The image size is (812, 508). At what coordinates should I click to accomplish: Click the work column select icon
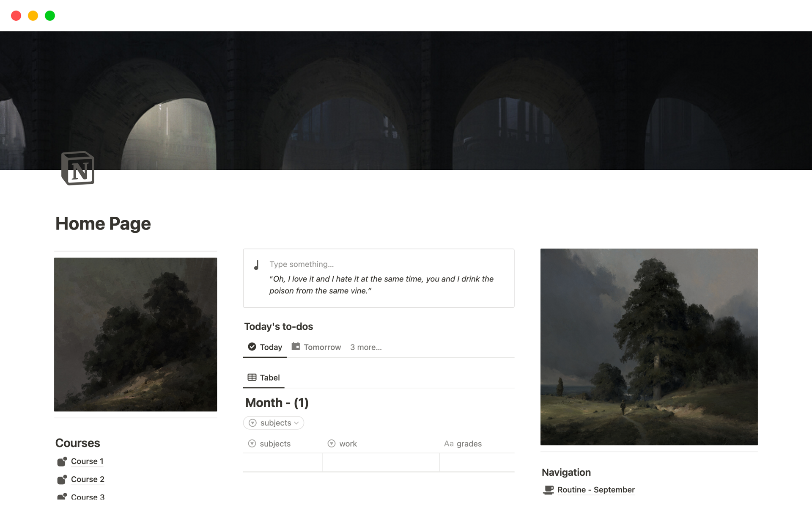(332, 444)
